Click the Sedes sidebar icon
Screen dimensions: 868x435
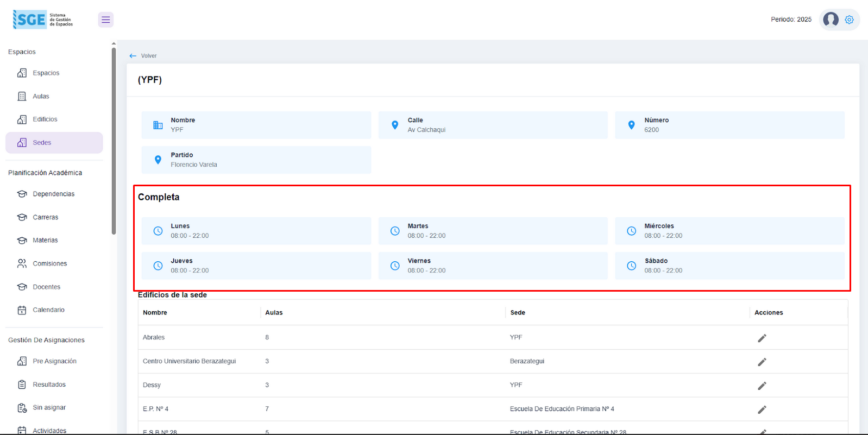22,143
